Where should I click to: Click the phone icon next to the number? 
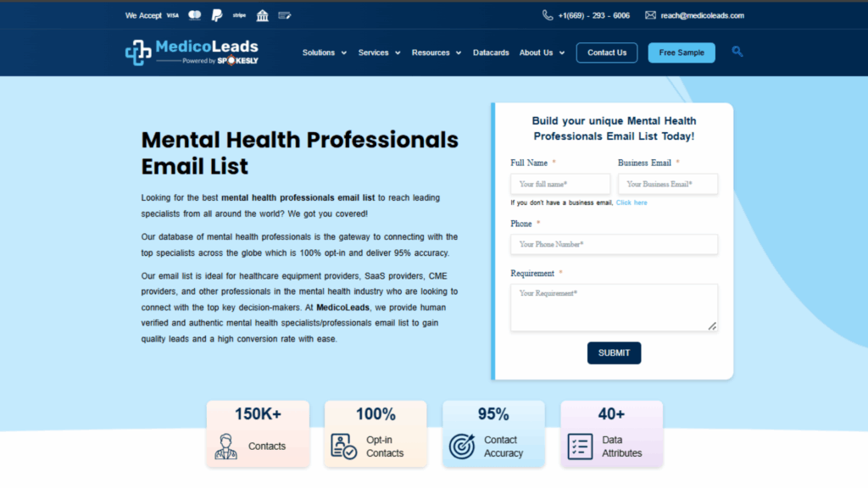pyautogui.click(x=548, y=15)
